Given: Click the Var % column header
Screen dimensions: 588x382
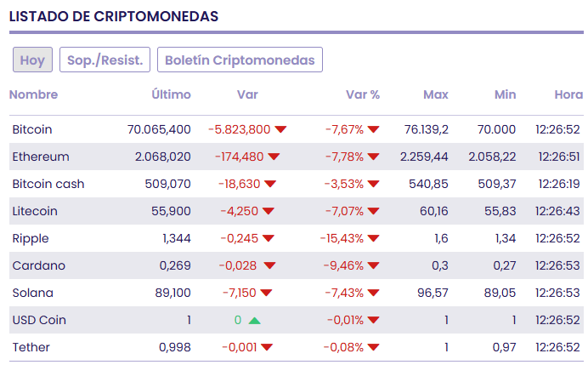Looking at the screenshot, I should 363,94.
